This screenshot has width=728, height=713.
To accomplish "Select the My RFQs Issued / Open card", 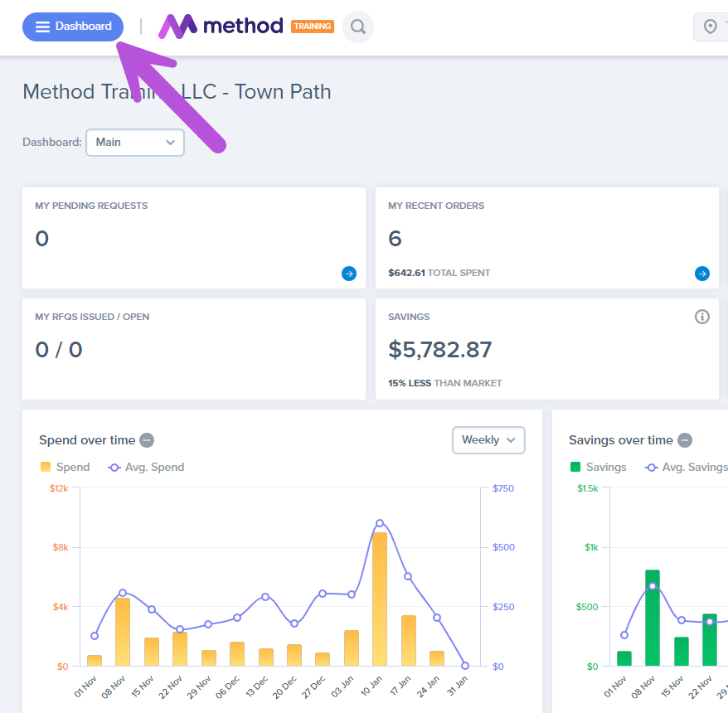I will (193, 349).
